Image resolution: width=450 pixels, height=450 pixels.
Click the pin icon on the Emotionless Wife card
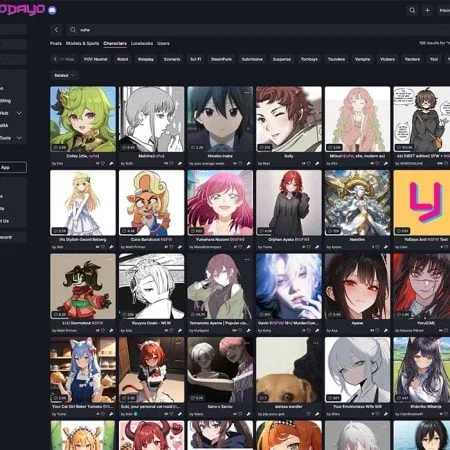[x=386, y=414]
